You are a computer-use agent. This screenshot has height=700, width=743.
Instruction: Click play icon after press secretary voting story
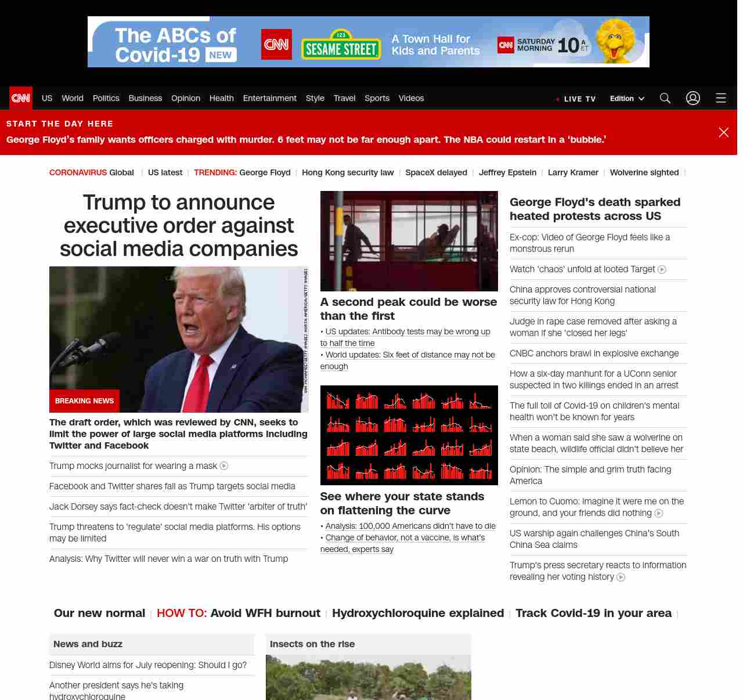pos(621,577)
